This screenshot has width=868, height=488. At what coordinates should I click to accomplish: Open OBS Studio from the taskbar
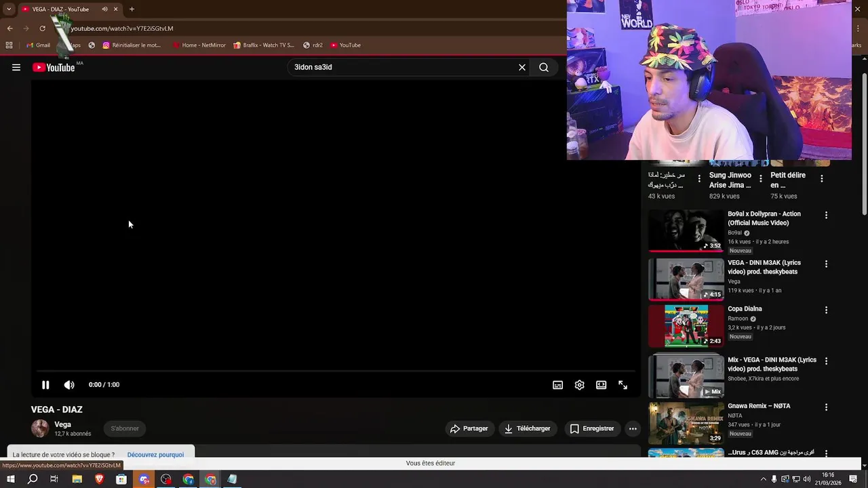pyautogui.click(x=166, y=479)
